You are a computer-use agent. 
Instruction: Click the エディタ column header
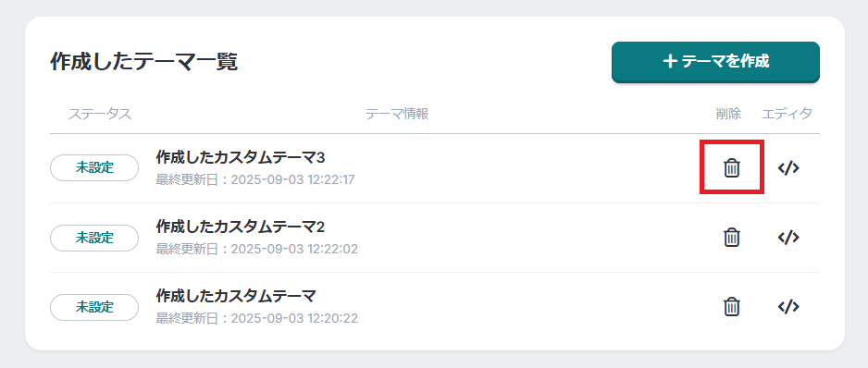(x=787, y=114)
